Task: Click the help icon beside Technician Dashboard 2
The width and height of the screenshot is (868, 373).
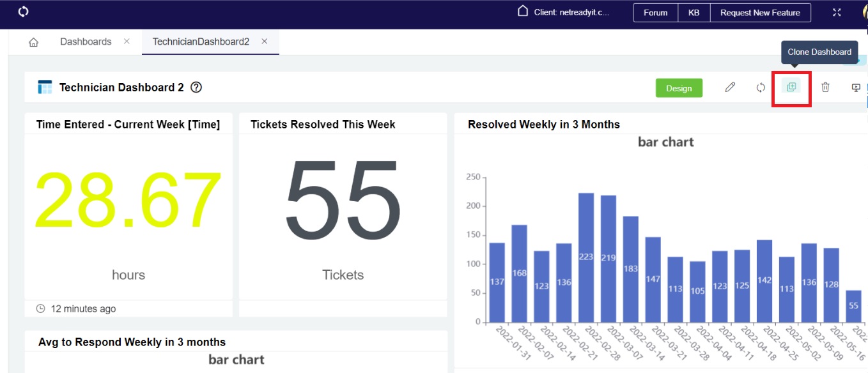Action: tap(196, 88)
